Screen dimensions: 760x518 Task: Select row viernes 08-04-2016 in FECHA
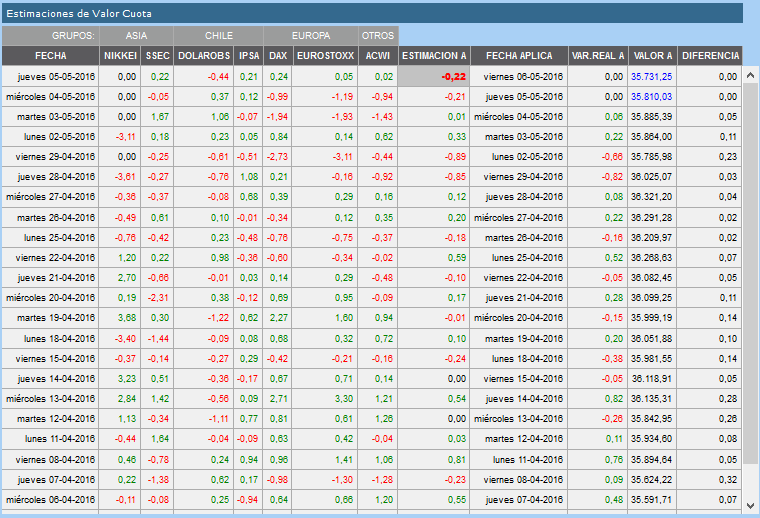(50, 459)
